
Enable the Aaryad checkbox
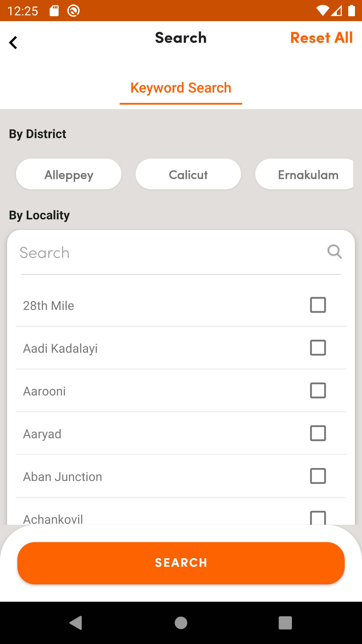coord(318,433)
